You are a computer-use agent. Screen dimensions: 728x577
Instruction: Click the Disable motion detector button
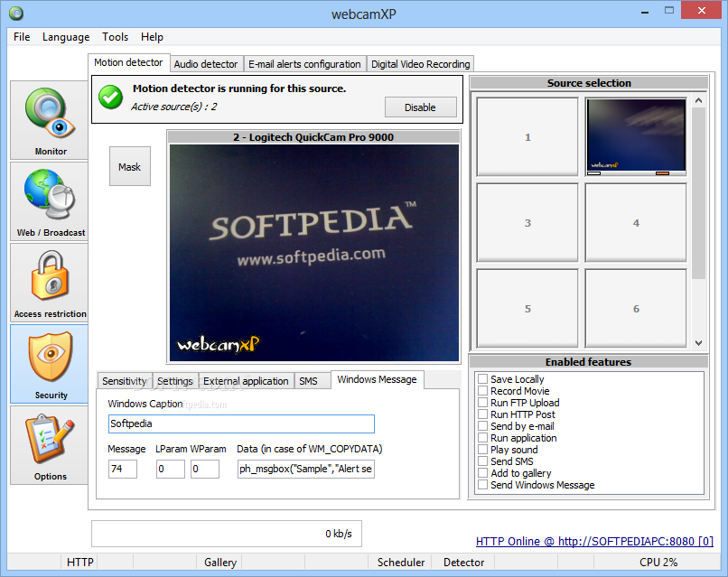(x=420, y=107)
